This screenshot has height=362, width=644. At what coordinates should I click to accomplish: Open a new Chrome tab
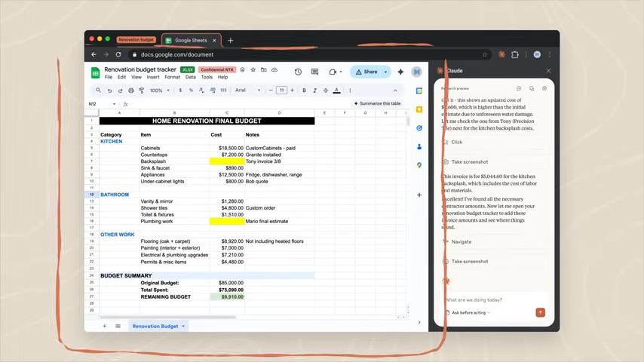coord(231,40)
